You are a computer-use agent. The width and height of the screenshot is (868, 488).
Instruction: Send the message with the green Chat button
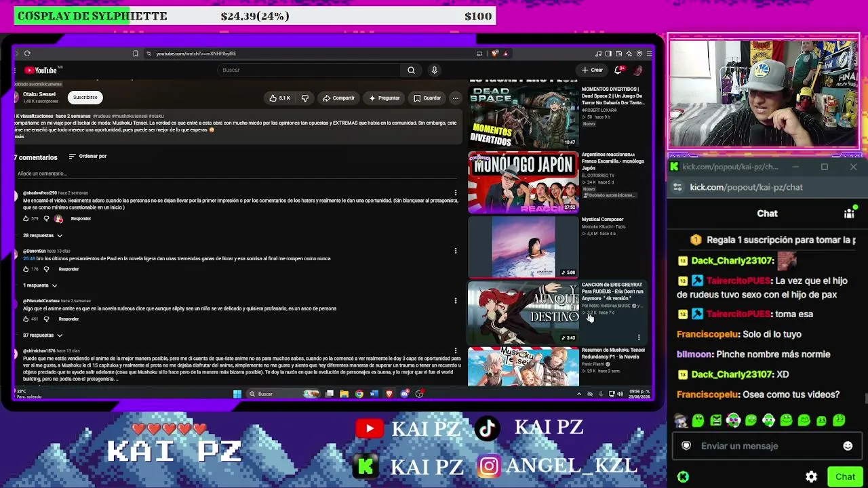point(845,476)
